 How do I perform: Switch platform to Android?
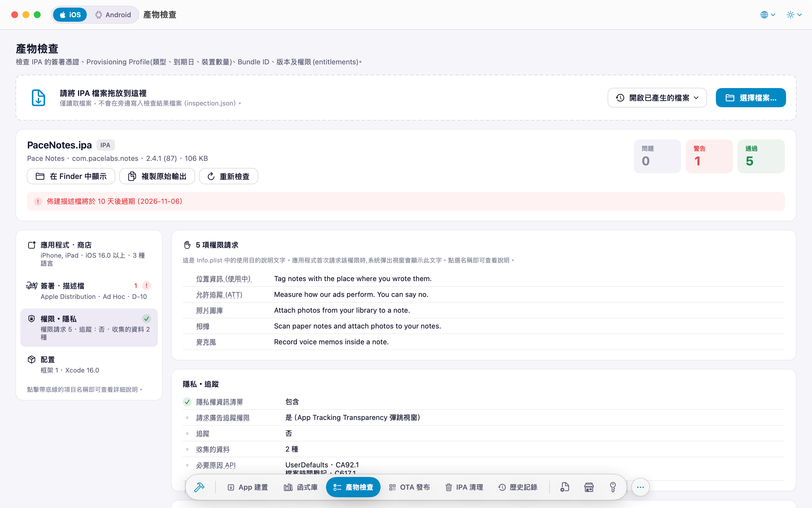[x=113, y=15]
